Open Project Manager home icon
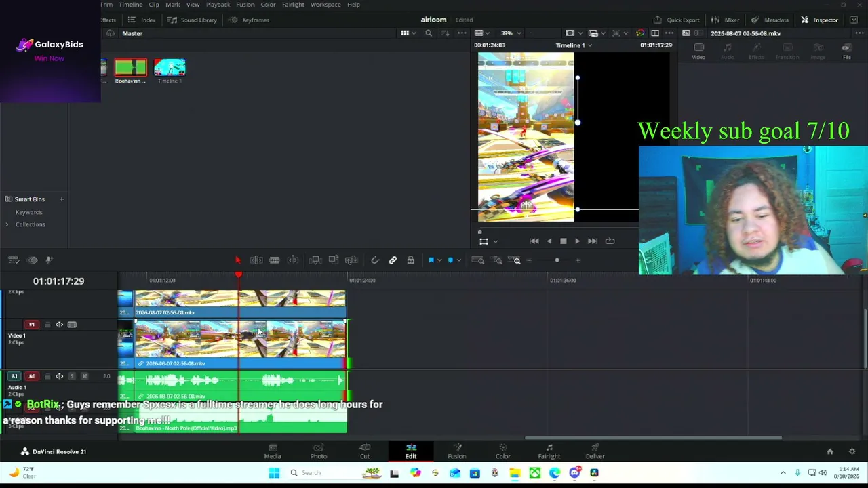The height and width of the screenshot is (488, 868). click(829, 451)
